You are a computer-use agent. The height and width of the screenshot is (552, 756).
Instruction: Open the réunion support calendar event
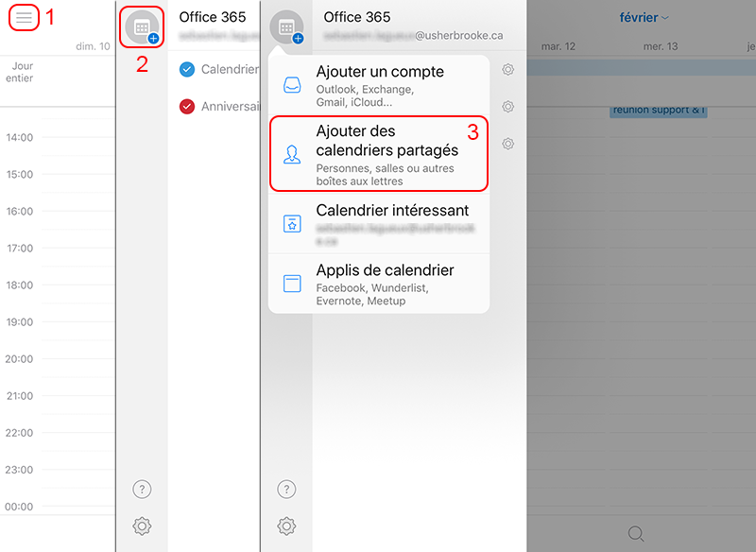pyautogui.click(x=659, y=111)
